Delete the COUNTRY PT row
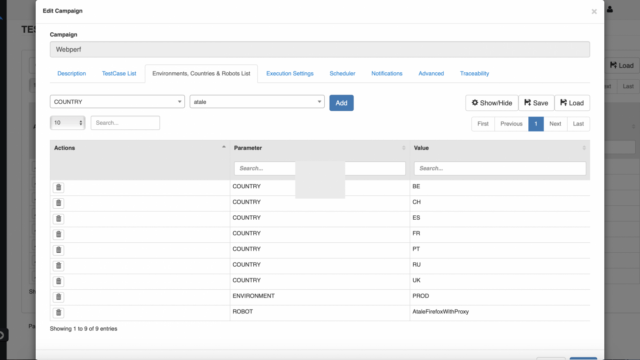Viewport: 640px width, 360px height. (58, 250)
